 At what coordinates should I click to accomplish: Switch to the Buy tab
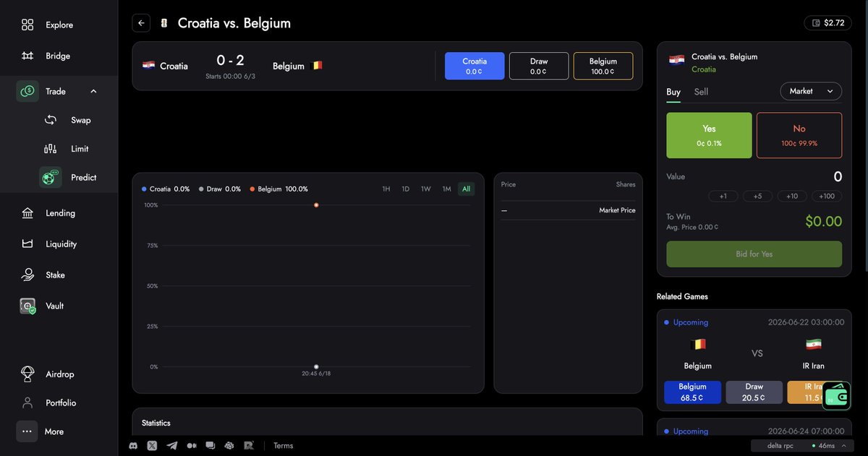click(673, 92)
